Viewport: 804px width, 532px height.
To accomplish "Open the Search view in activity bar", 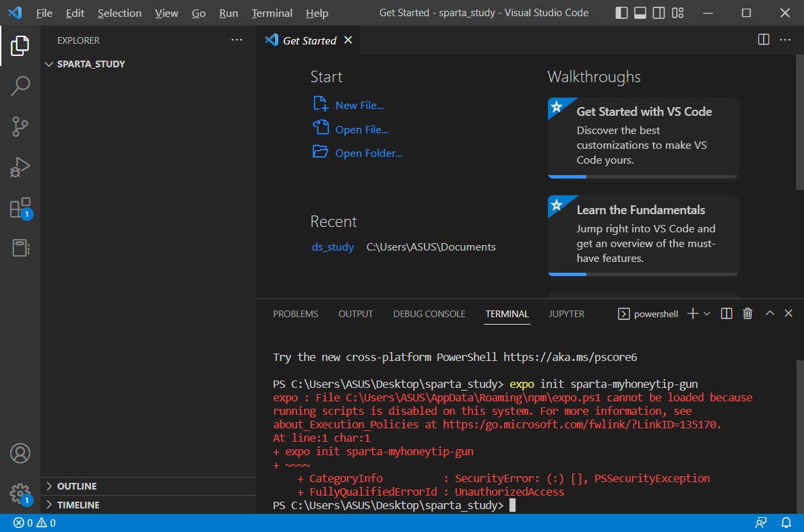I will (x=20, y=86).
